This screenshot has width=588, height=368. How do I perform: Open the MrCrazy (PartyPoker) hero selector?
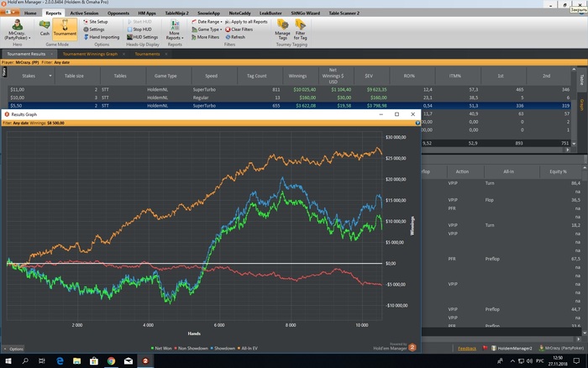coord(18,29)
